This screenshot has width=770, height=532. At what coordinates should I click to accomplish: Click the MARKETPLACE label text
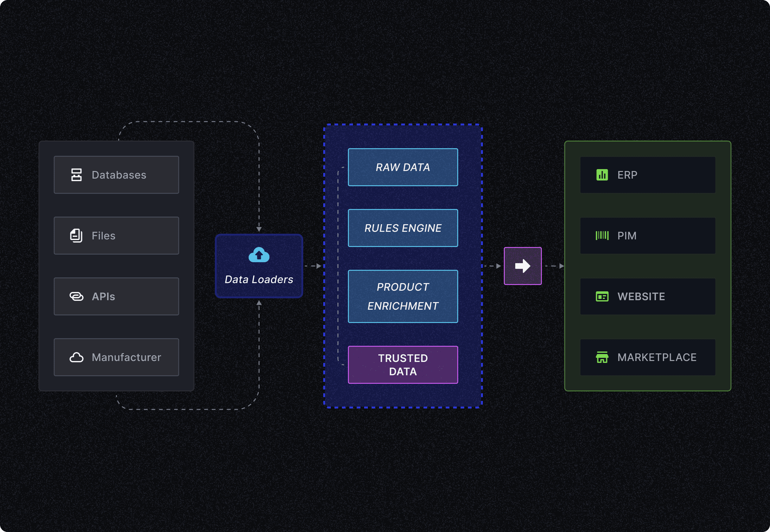pyautogui.click(x=657, y=357)
